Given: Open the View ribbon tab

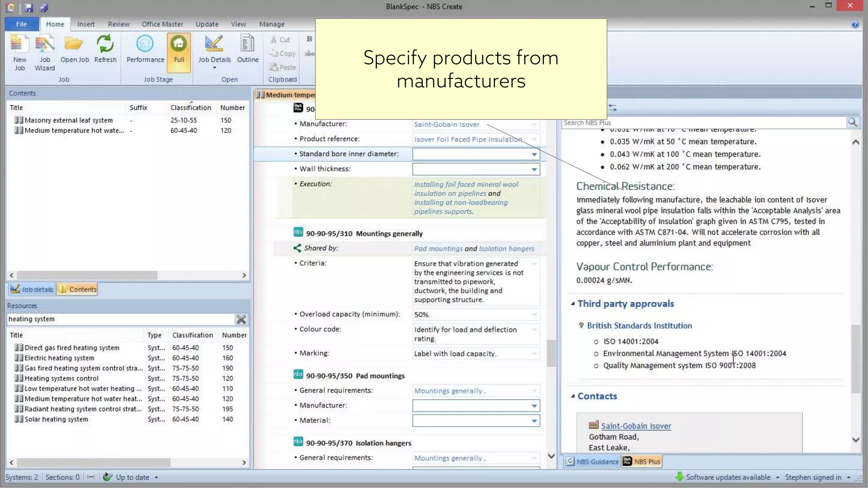Looking at the screenshot, I should (x=238, y=24).
